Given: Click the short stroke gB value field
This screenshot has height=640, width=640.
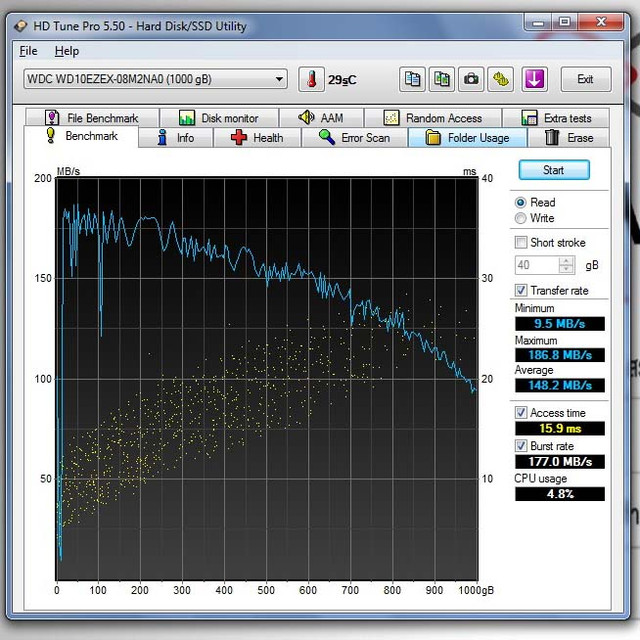Looking at the screenshot, I should point(536,265).
